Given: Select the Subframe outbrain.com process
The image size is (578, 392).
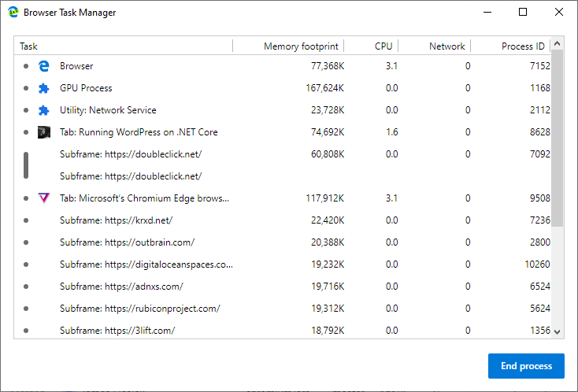Looking at the screenshot, I should tap(283, 242).
